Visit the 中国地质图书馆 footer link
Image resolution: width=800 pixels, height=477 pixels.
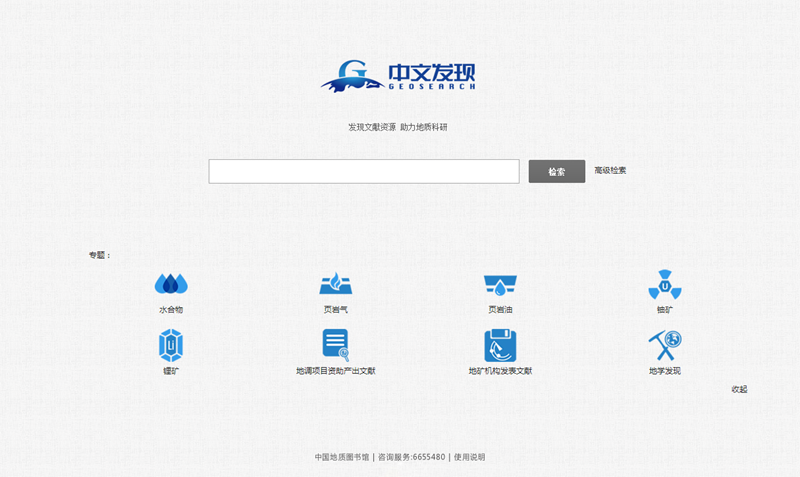coord(342,457)
